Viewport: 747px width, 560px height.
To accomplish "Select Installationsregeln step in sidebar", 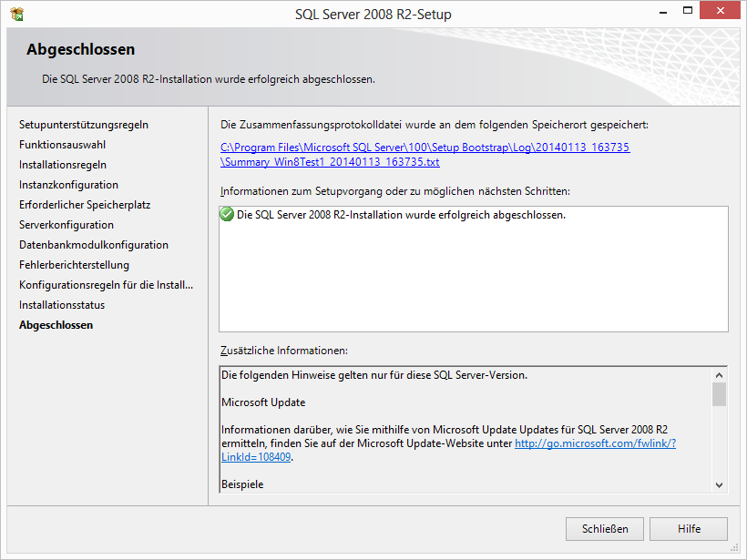I will pyautogui.click(x=63, y=165).
